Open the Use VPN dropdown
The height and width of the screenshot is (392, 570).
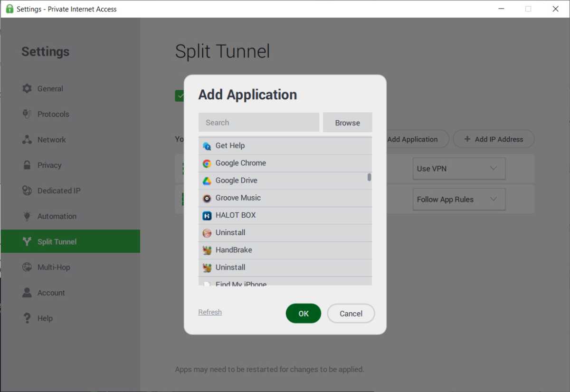point(459,169)
